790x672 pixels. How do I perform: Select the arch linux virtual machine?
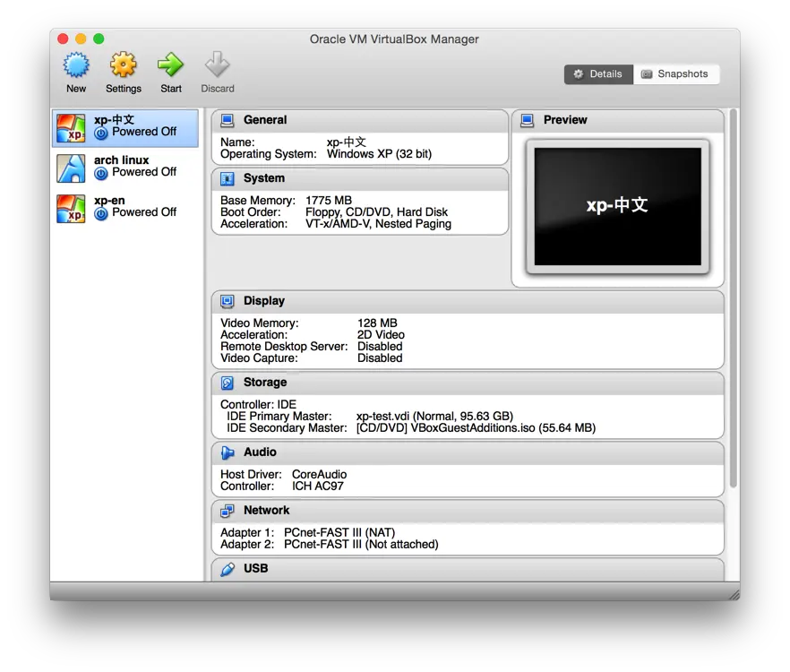pos(125,166)
